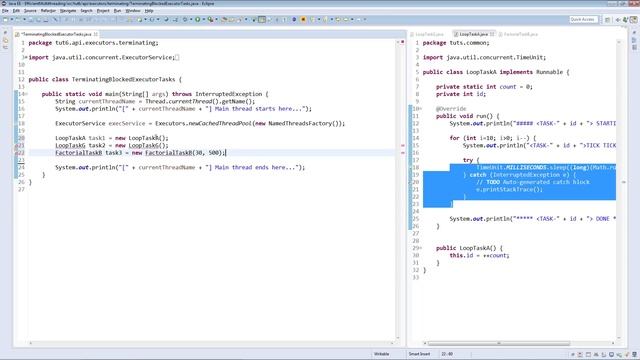Click the Open Perspective icon
Image resolution: width=640 pixels, height=360 pixels.
pos(608,19)
